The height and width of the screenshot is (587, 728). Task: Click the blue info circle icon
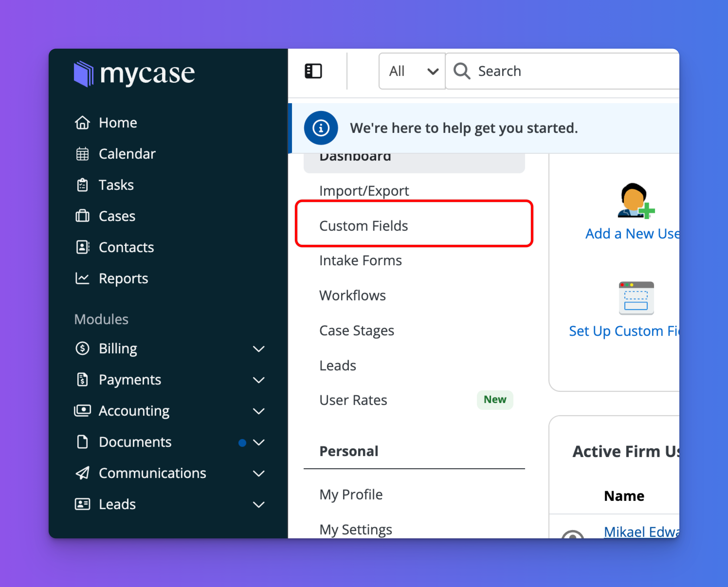coord(320,128)
